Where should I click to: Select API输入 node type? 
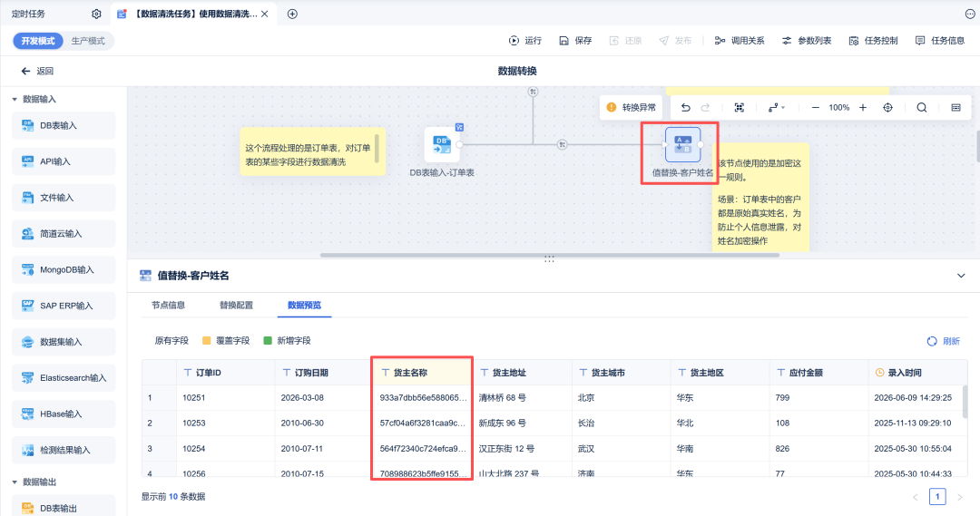pos(64,161)
